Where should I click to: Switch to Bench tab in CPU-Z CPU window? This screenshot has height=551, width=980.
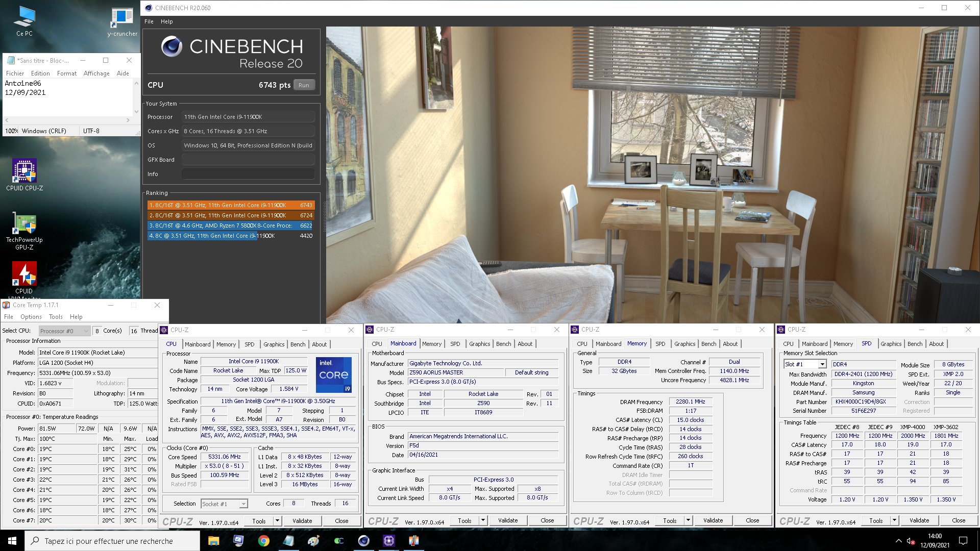[298, 344]
